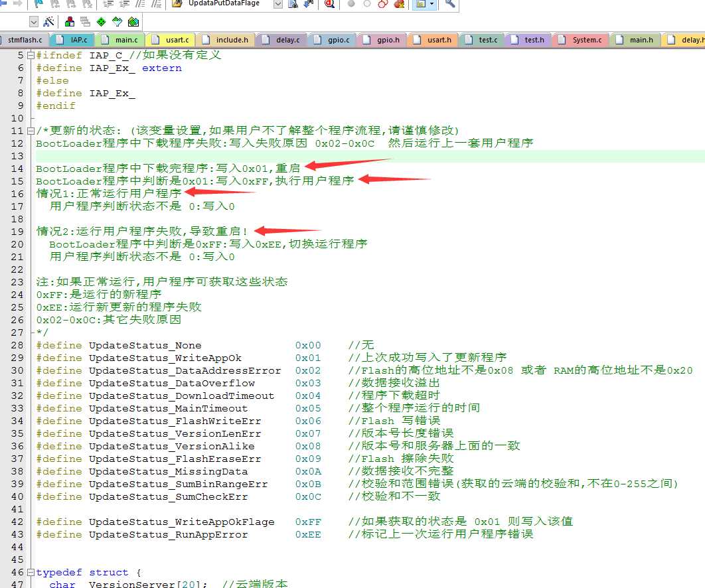
Task: Open the window layout button
Action: coord(421,4)
